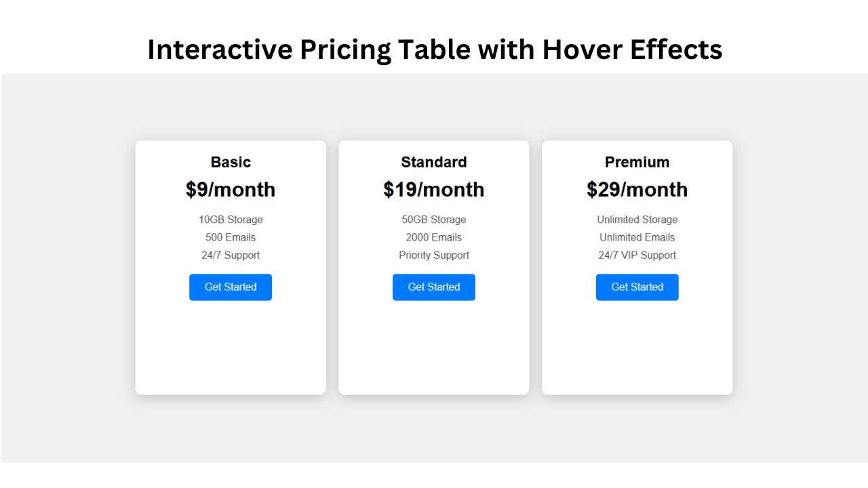Click the Standard plan name
868x488 pixels.
(434, 162)
